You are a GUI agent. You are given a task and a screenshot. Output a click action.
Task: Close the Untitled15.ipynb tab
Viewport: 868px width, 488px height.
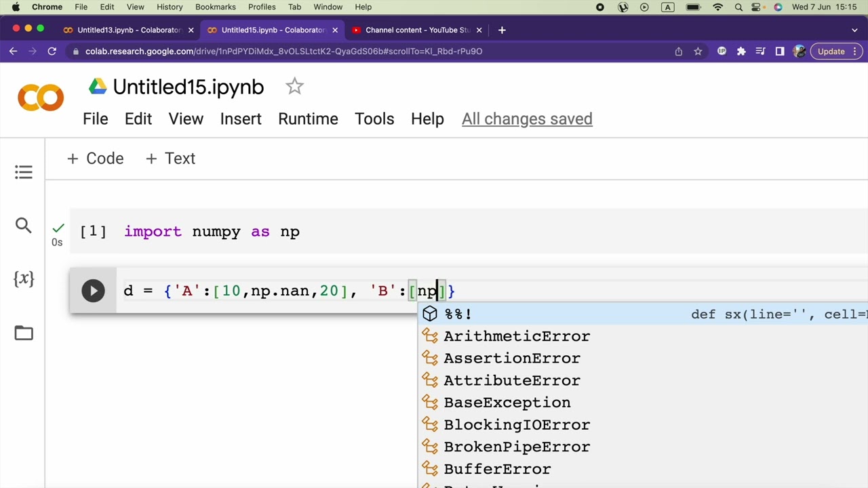335,30
